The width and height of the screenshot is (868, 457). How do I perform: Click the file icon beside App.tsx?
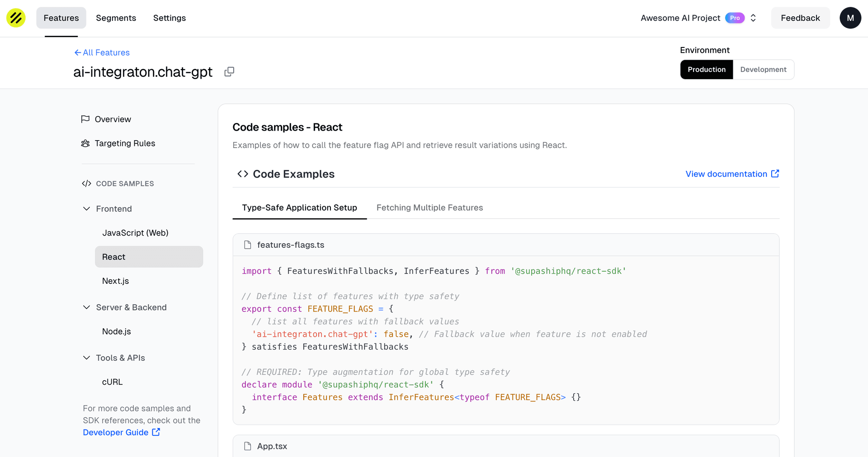(x=247, y=446)
